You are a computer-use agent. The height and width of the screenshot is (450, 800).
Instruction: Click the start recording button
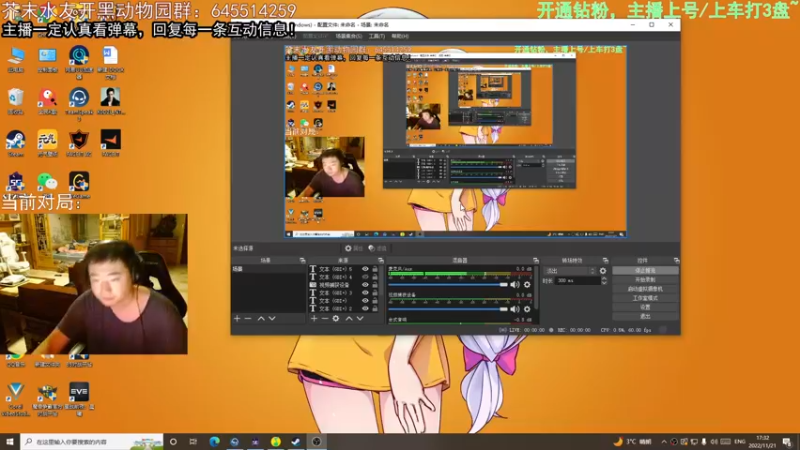click(645, 280)
